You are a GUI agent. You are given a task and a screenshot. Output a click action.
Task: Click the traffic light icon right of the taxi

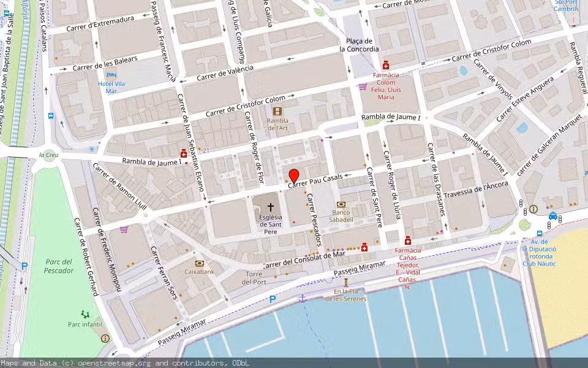point(560,218)
